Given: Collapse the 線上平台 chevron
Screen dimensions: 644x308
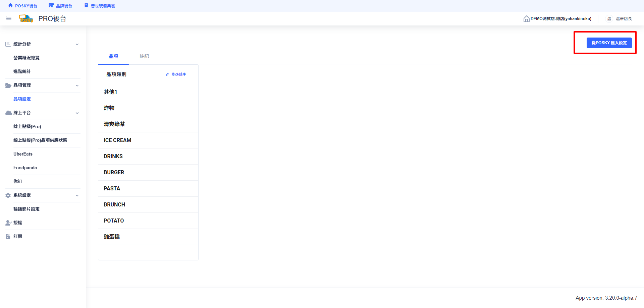Looking at the screenshot, I should pos(77,113).
